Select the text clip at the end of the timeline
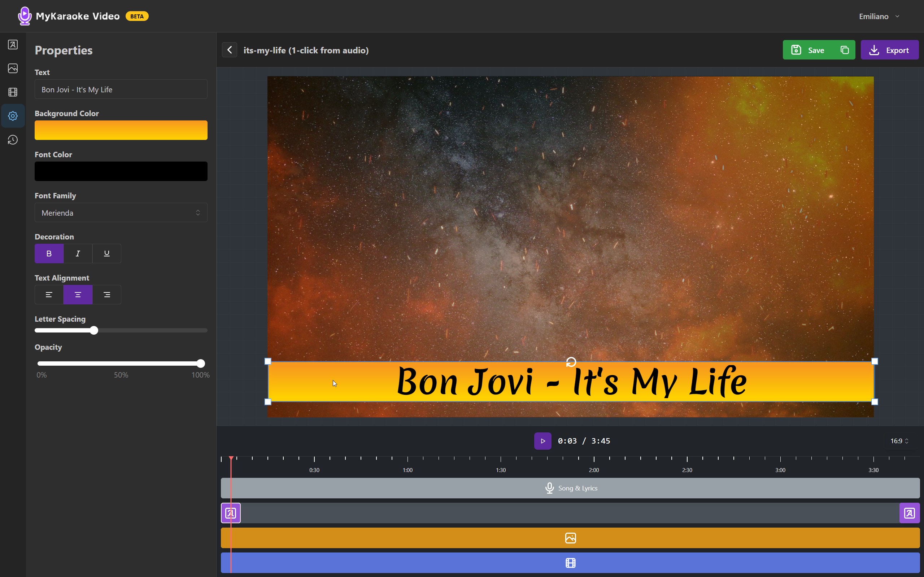This screenshot has height=577, width=924. pyautogui.click(x=909, y=513)
